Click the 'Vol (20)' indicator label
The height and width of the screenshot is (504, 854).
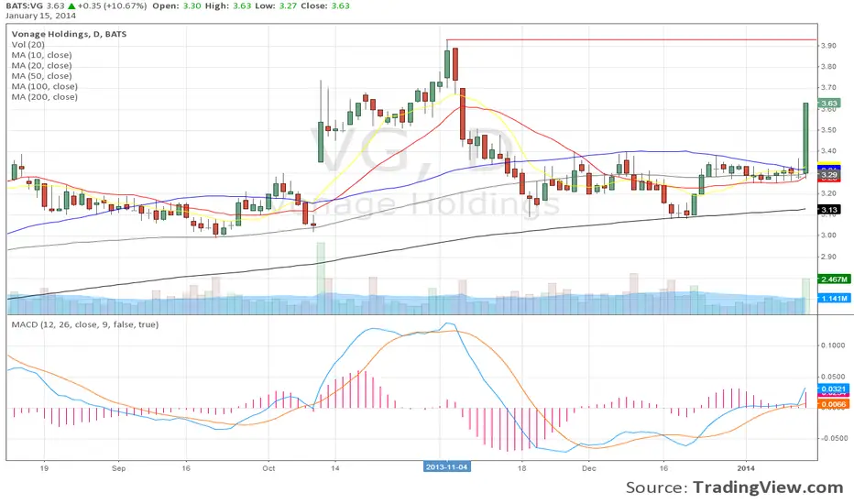click(27, 45)
